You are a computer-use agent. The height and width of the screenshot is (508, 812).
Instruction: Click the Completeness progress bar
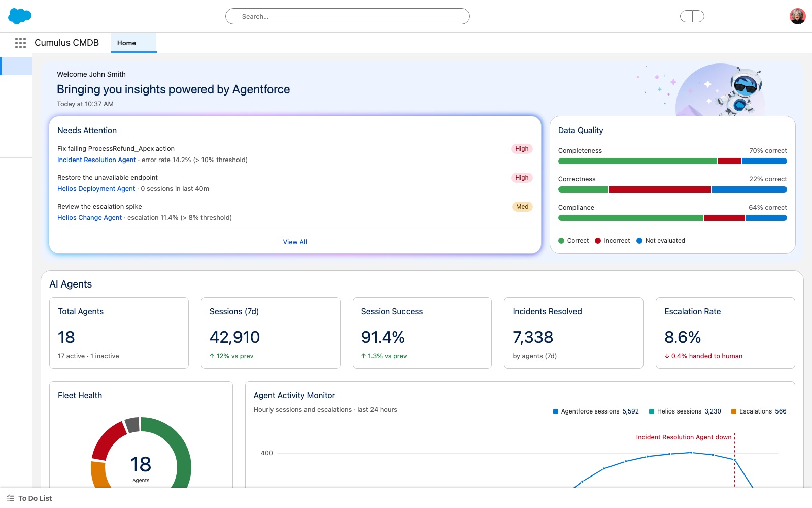pos(672,161)
